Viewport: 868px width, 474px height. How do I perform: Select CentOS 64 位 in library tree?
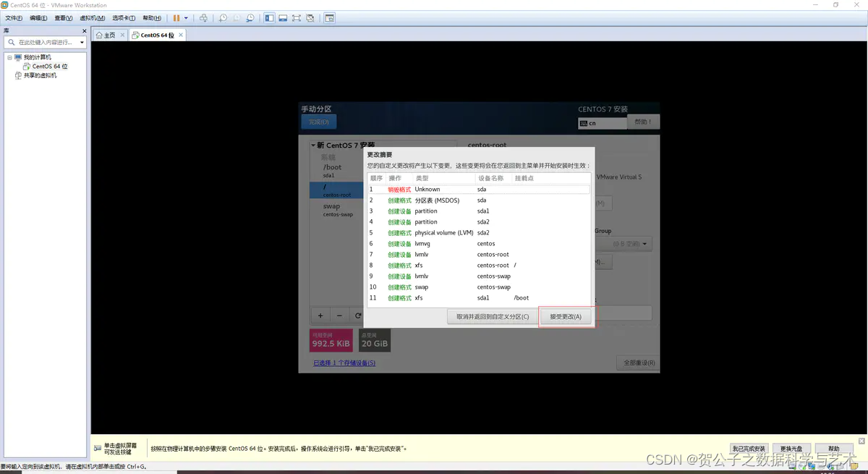(x=45, y=67)
